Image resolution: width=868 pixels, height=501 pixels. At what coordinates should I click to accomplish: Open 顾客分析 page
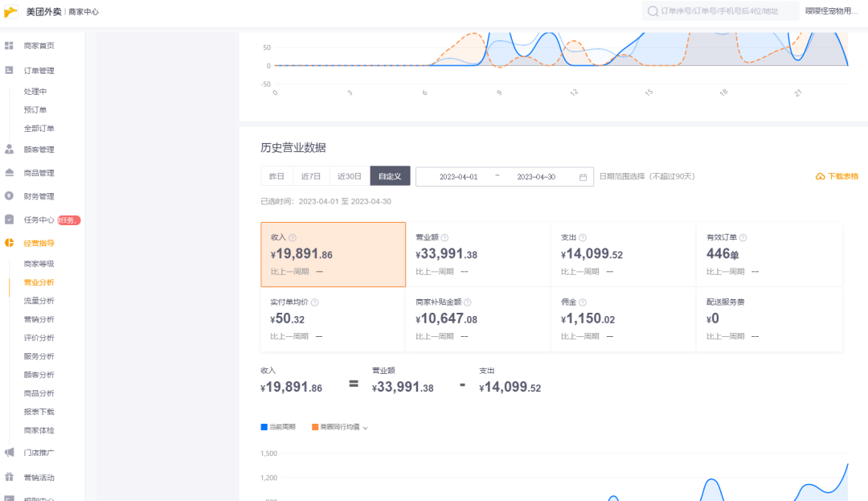coord(39,375)
